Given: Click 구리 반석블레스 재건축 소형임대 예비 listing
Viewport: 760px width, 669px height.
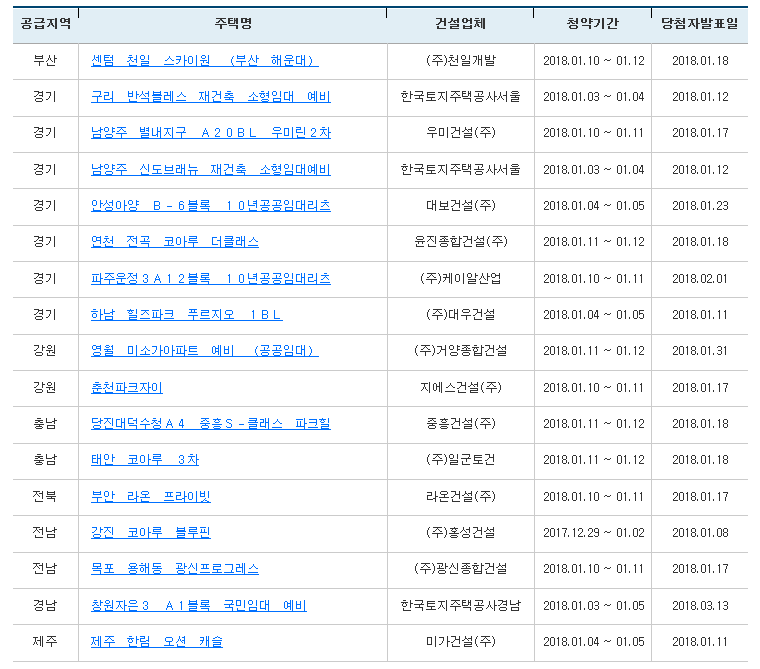Looking at the screenshot, I should click(210, 97).
